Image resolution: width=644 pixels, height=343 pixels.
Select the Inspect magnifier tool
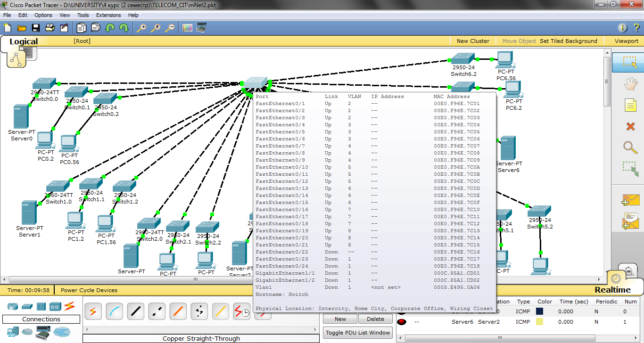click(630, 147)
